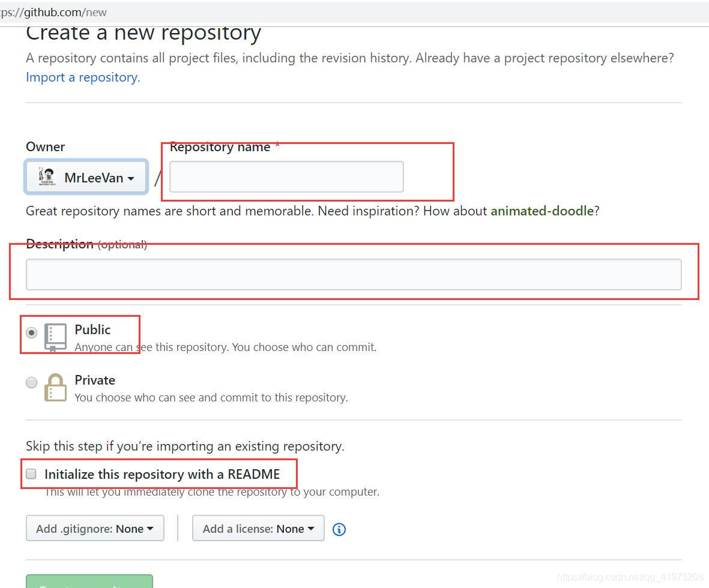Image resolution: width=709 pixels, height=588 pixels.
Task: Click the github.com/new address bar URL
Action: click(53, 12)
